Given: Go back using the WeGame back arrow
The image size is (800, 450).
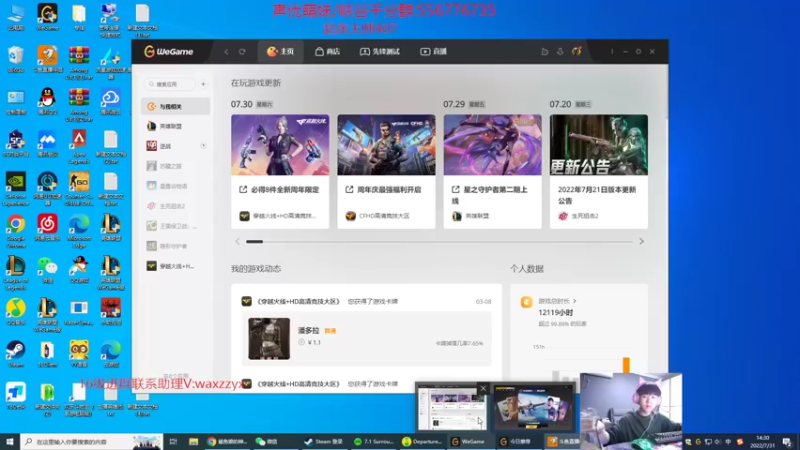Looking at the screenshot, I should [x=227, y=52].
